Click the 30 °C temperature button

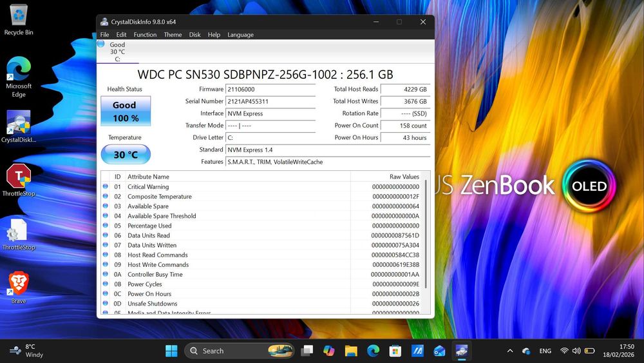coord(126,155)
